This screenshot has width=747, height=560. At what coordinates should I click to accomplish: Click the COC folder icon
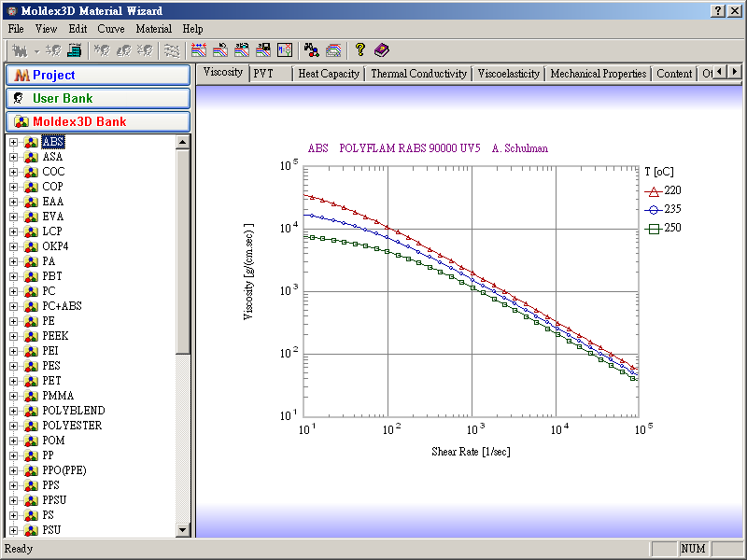click(x=31, y=172)
